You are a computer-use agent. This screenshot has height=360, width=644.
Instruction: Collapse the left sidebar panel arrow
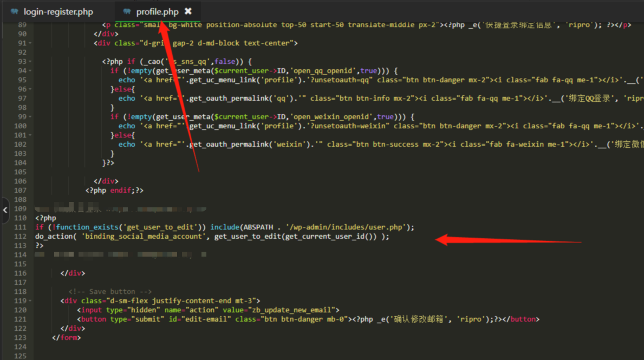5,208
